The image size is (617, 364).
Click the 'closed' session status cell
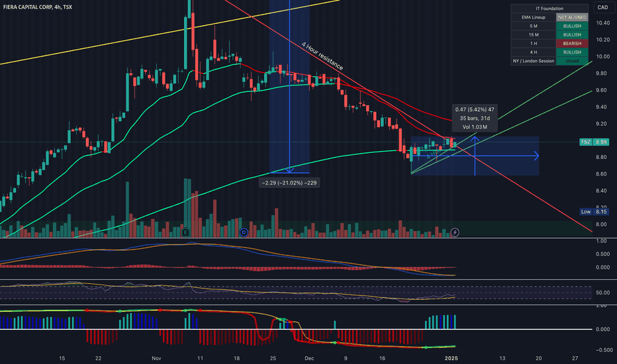pos(572,61)
